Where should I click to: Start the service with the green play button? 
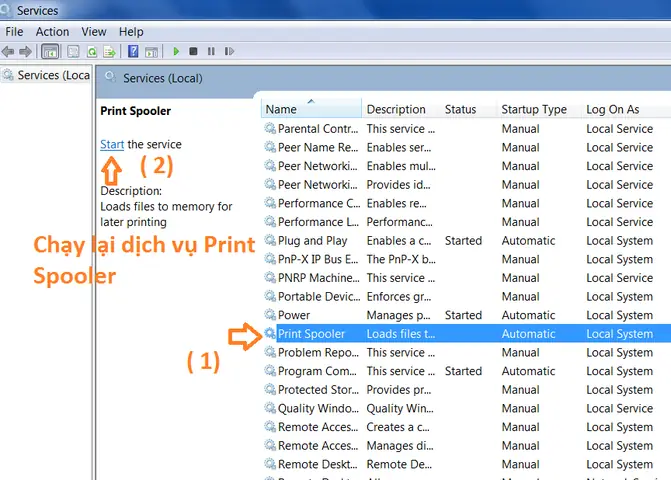click(176, 51)
